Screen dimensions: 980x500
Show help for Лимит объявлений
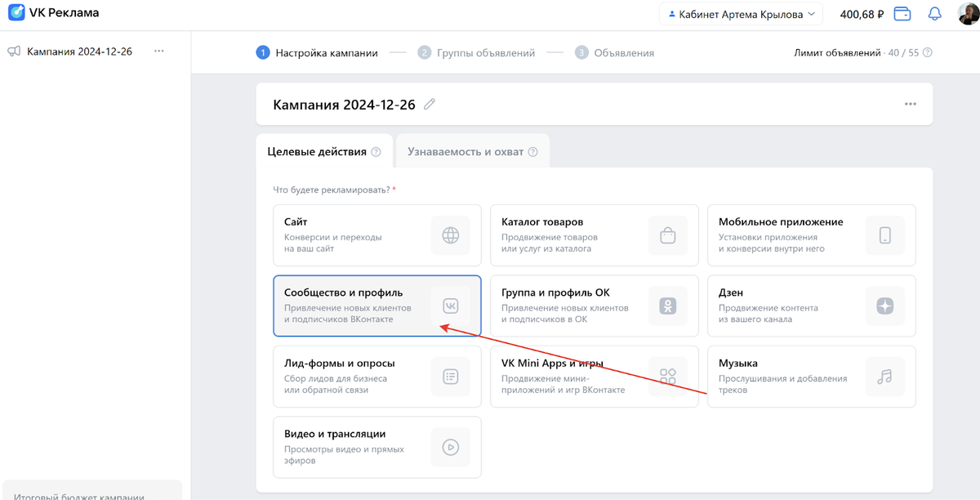tap(927, 53)
